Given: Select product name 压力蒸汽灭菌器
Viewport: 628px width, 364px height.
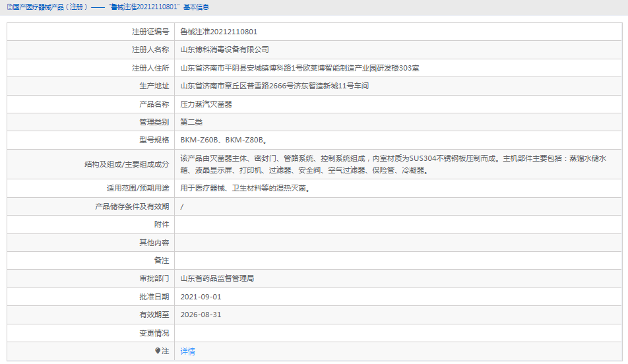Looking at the screenshot, I should coord(206,104).
